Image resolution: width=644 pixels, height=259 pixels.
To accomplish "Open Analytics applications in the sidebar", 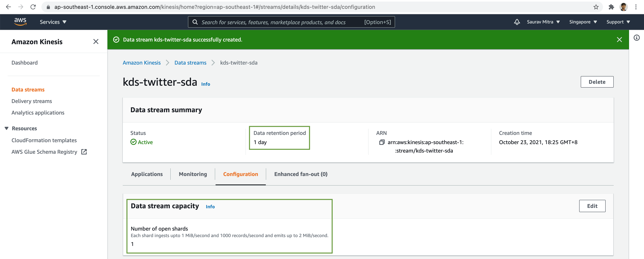I will [x=38, y=113].
